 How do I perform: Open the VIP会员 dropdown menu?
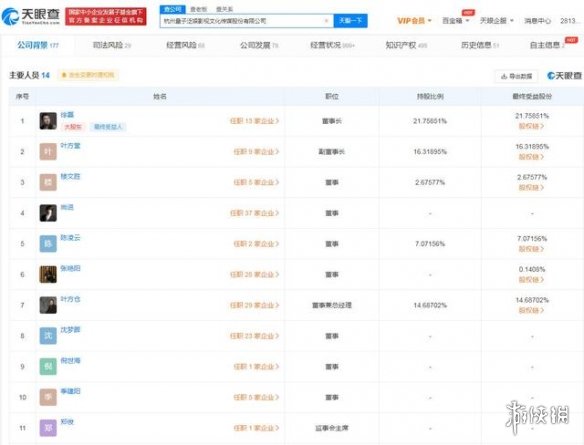point(414,21)
